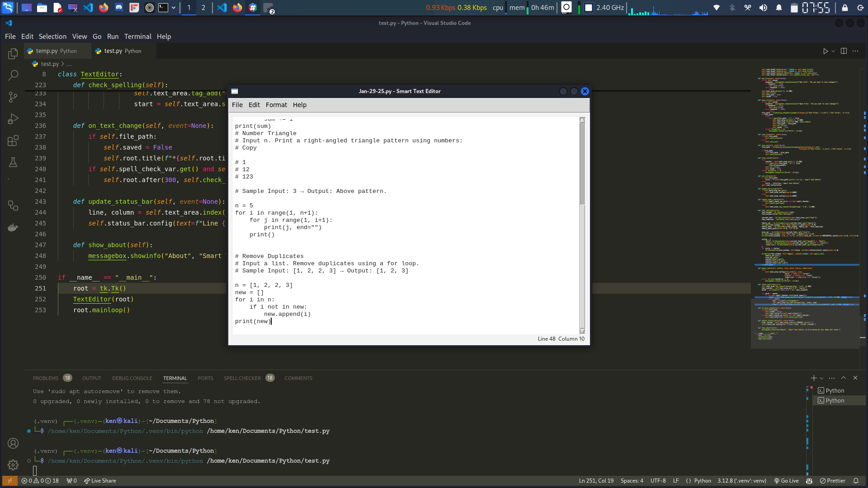Open the terminal launch profile dropdown
Screen dimensions: 868x488
tap(821, 378)
